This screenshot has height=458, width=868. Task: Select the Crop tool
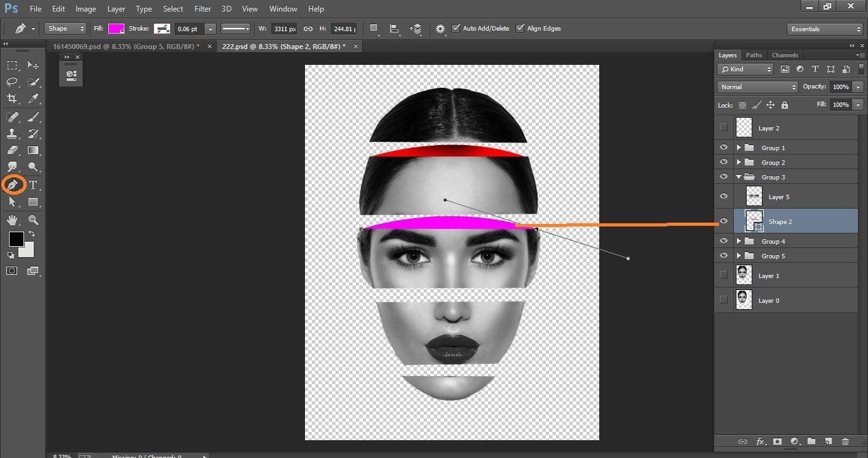(x=11, y=99)
